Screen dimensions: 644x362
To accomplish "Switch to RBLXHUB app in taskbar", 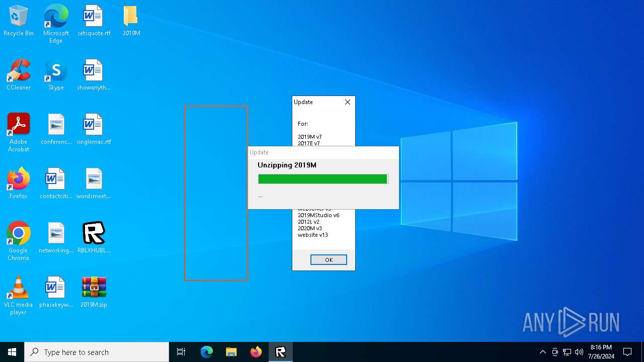I will pos(280,352).
